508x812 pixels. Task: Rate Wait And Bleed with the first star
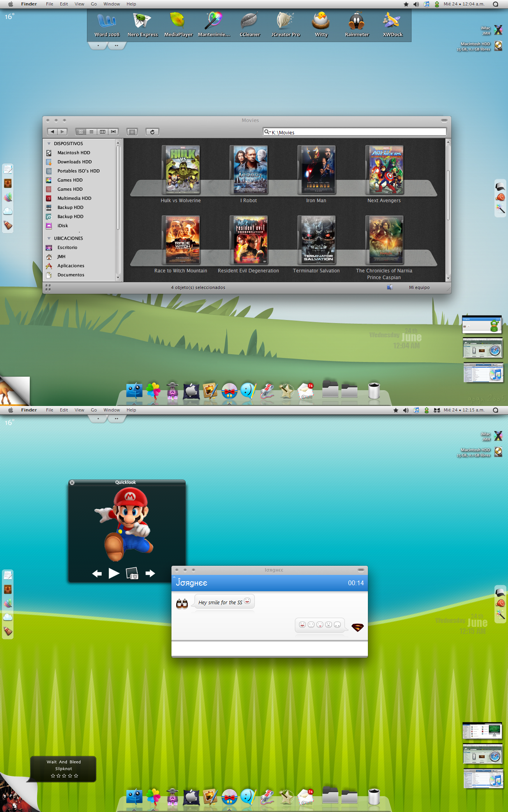[x=53, y=776]
